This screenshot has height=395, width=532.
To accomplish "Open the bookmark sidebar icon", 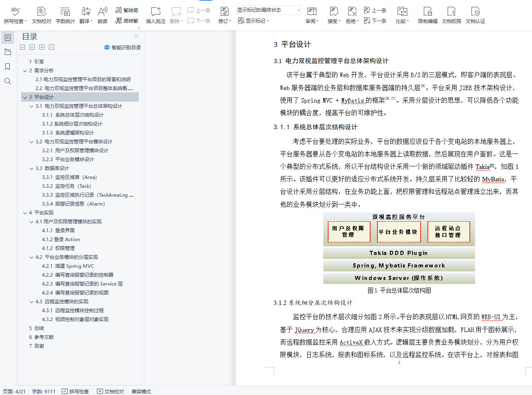I will 8,67.
